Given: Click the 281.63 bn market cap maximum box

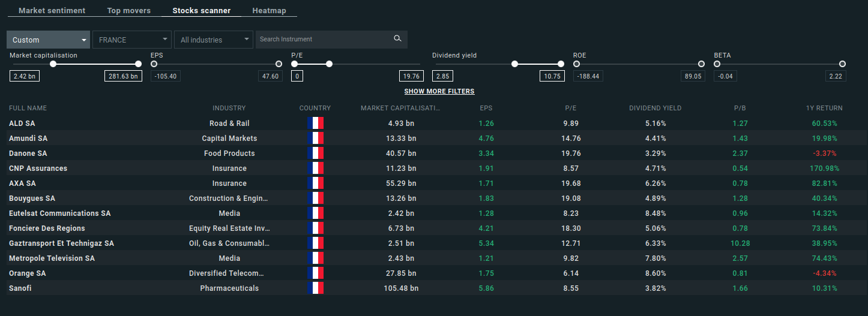Looking at the screenshot, I should (123, 76).
